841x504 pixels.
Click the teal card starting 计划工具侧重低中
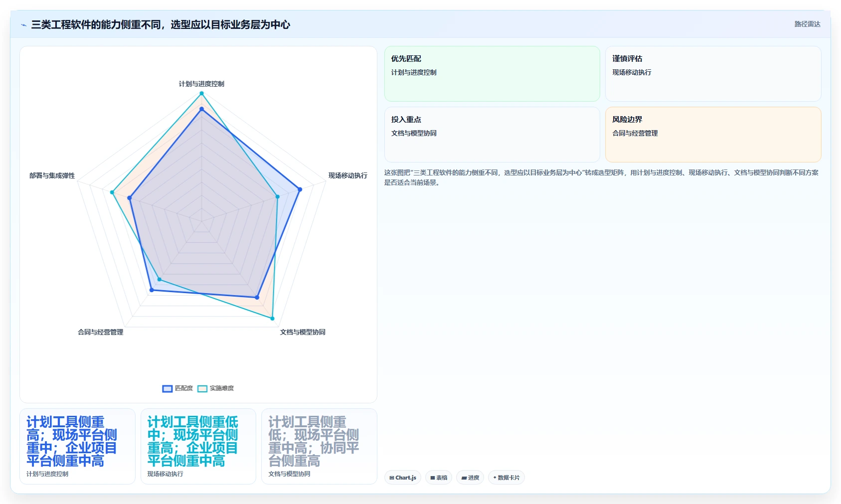pyautogui.click(x=198, y=446)
